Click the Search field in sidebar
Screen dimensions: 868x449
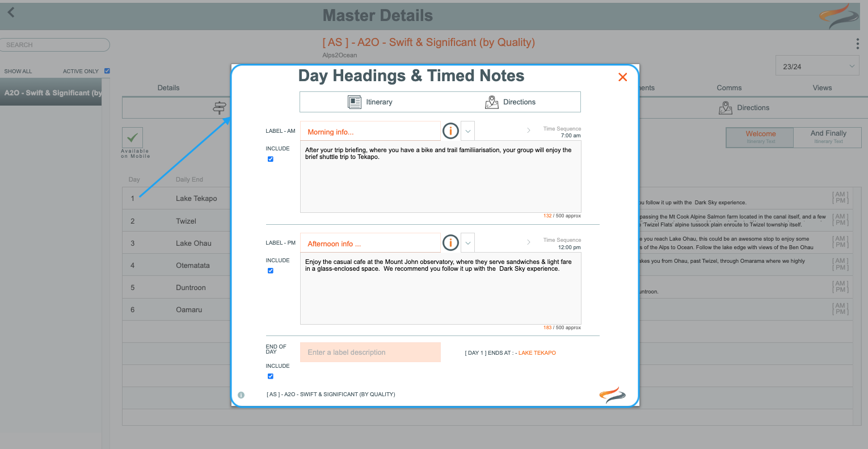[x=55, y=45]
